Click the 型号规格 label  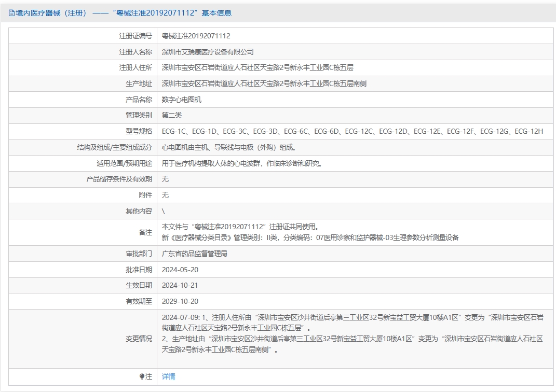(139, 131)
